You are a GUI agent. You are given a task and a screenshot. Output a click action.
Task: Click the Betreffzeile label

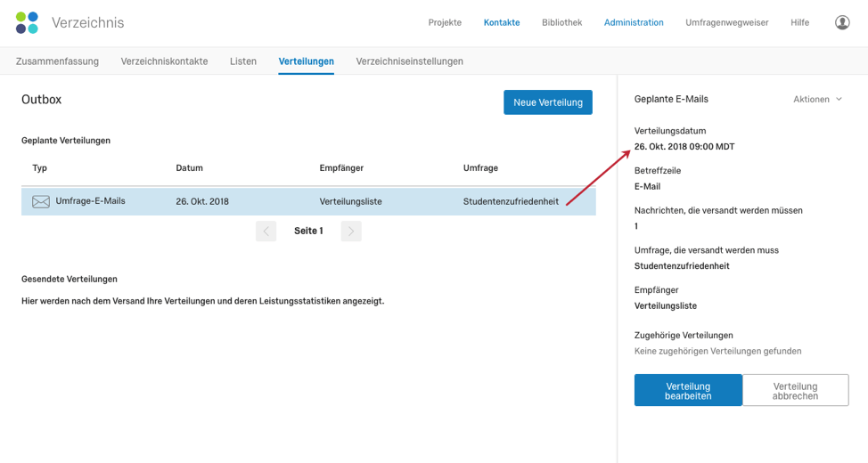tap(658, 171)
